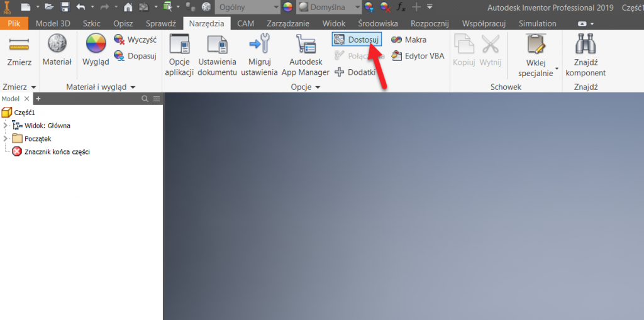Click the Makra button

[x=409, y=40]
